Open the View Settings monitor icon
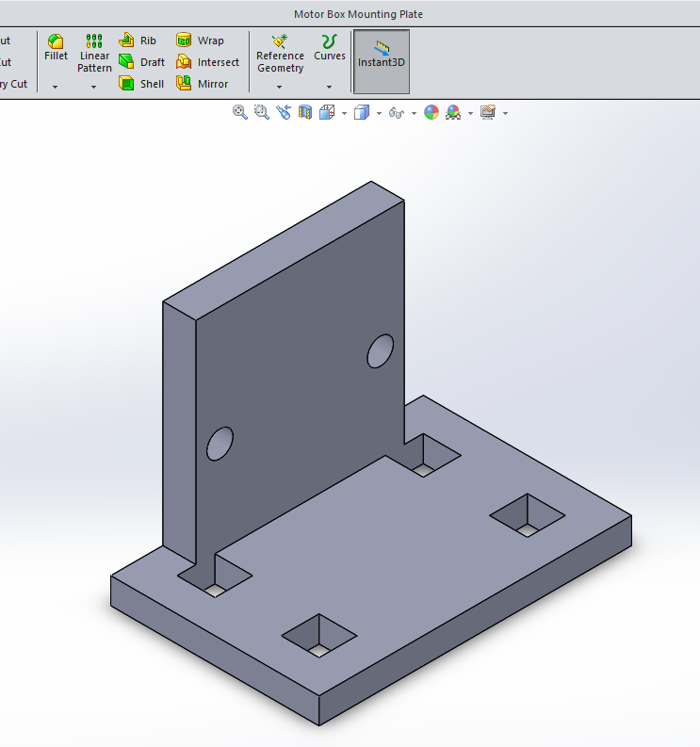 pos(488,112)
